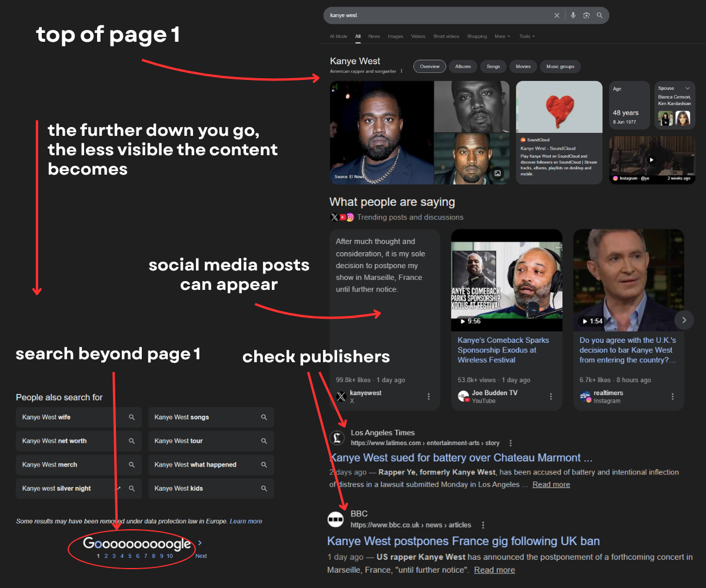This screenshot has height=588, width=706.
Task: Click the voice search microphone icon
Action: coord(573,15)
